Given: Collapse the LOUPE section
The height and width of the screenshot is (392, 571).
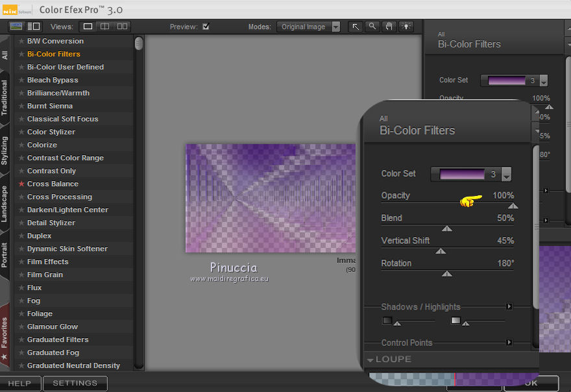Looking at the screenshot, I should pos(371,360).
